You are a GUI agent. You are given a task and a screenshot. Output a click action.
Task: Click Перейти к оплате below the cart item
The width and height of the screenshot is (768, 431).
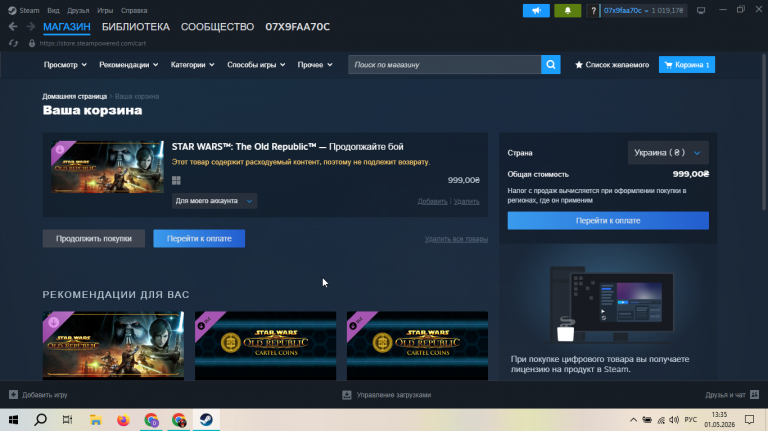pos(199,239)
